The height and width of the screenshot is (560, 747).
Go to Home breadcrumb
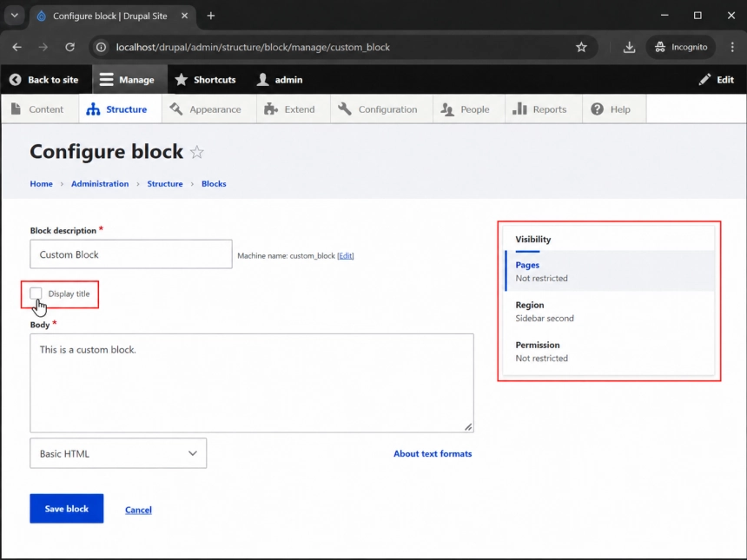coord(42,184)
